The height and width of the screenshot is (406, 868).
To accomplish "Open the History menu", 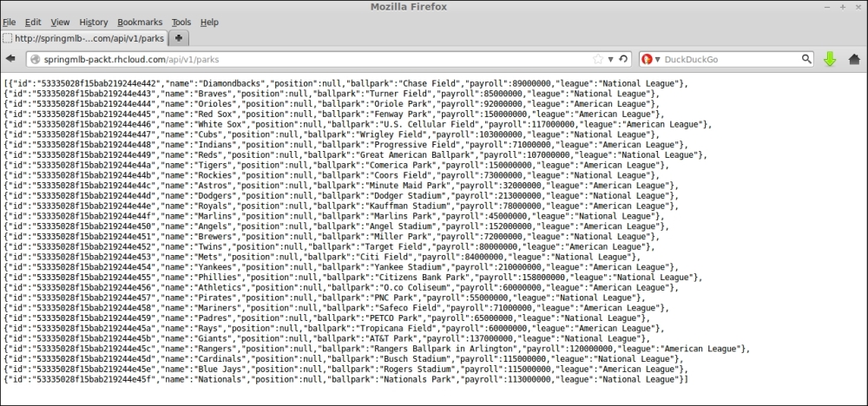I will (94, 23).
